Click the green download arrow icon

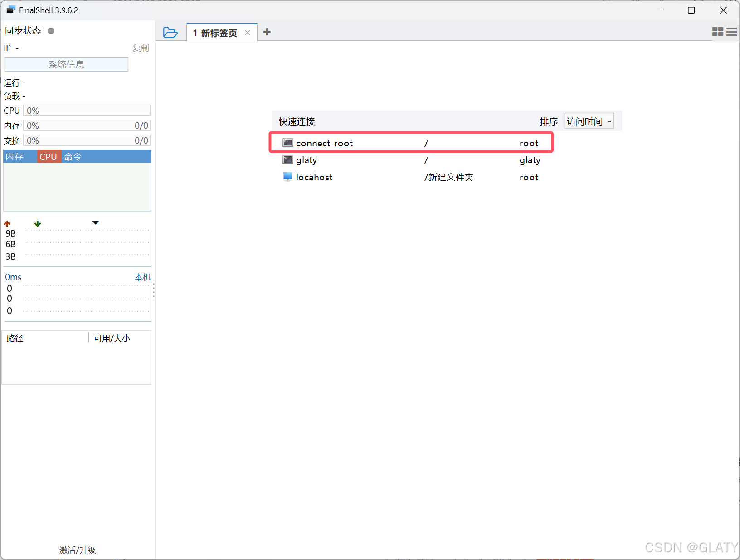pyautogui.click(x=38, y=224)
